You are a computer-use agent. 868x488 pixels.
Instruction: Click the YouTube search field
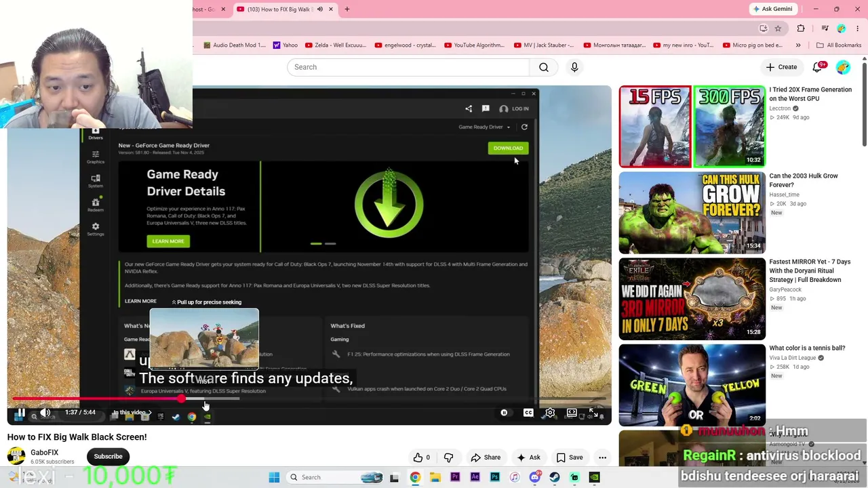(408, 67)
